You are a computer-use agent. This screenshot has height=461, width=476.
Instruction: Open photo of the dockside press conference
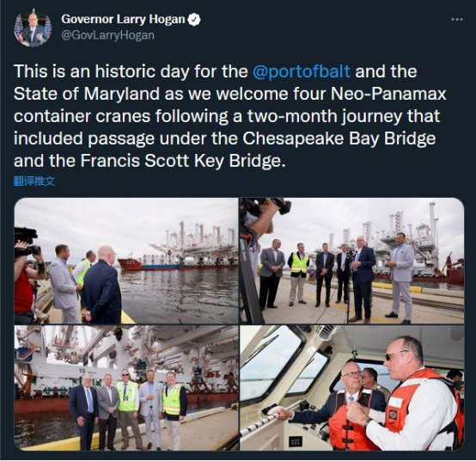(x=351, y=261)
